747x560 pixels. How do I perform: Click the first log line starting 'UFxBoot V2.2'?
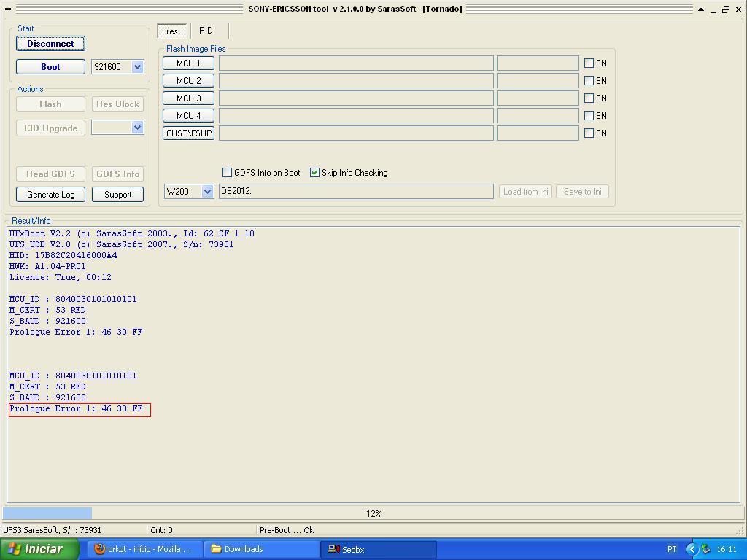[x=132, y=233]
